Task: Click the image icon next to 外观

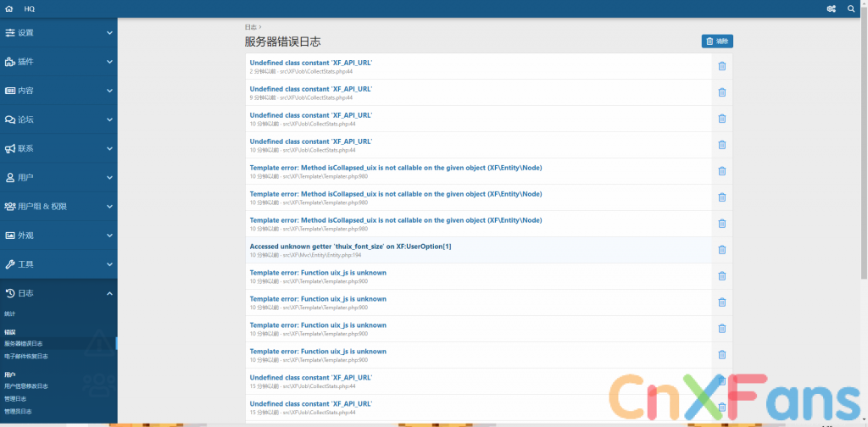Action: point(10,236)
